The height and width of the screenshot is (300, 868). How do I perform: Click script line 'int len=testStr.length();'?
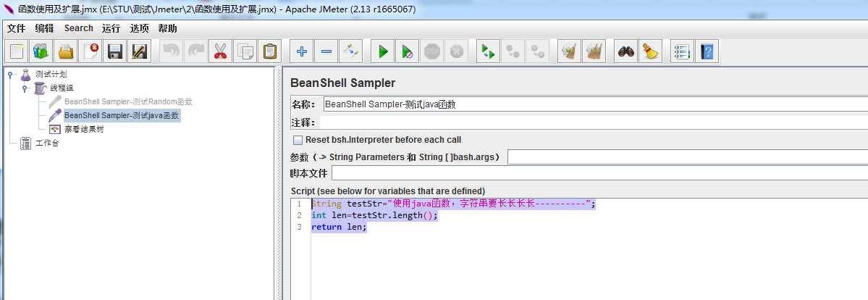[374, 216]
